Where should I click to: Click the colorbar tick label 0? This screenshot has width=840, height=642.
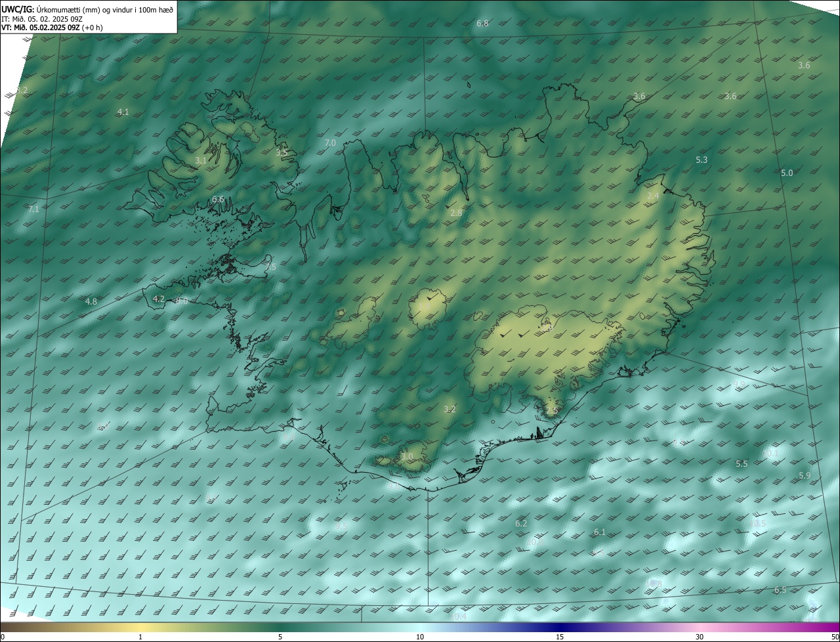(3, 637)
